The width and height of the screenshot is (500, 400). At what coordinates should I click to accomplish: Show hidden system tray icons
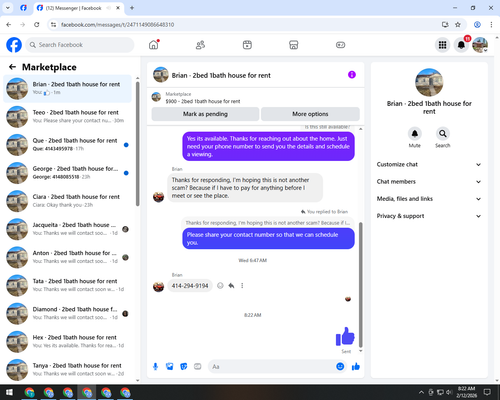click(x=421, y=392)
